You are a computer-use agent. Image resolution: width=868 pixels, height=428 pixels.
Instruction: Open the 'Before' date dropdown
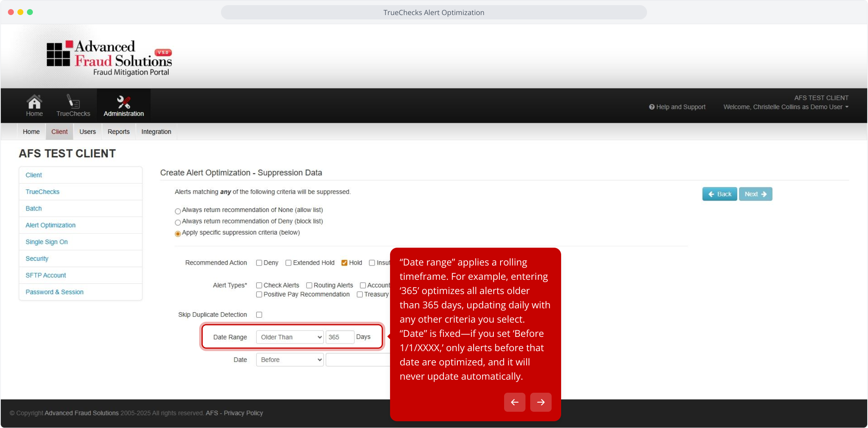point(290,360)
